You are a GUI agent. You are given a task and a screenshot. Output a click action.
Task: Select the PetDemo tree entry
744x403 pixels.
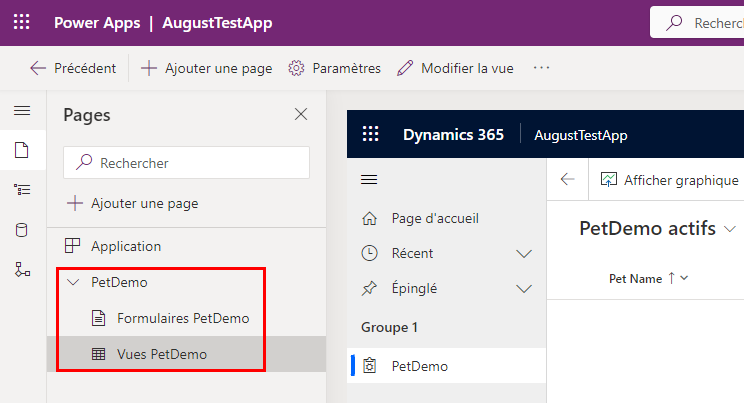pyautogui.click(x=119, y=282)
